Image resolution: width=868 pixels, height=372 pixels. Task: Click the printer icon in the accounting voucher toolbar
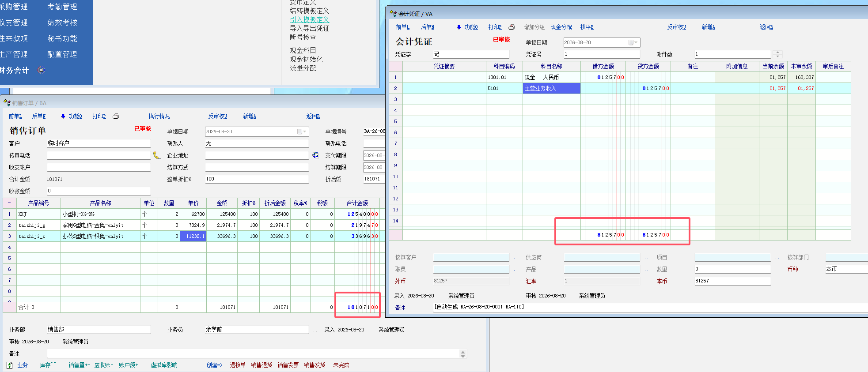(512, 27)
